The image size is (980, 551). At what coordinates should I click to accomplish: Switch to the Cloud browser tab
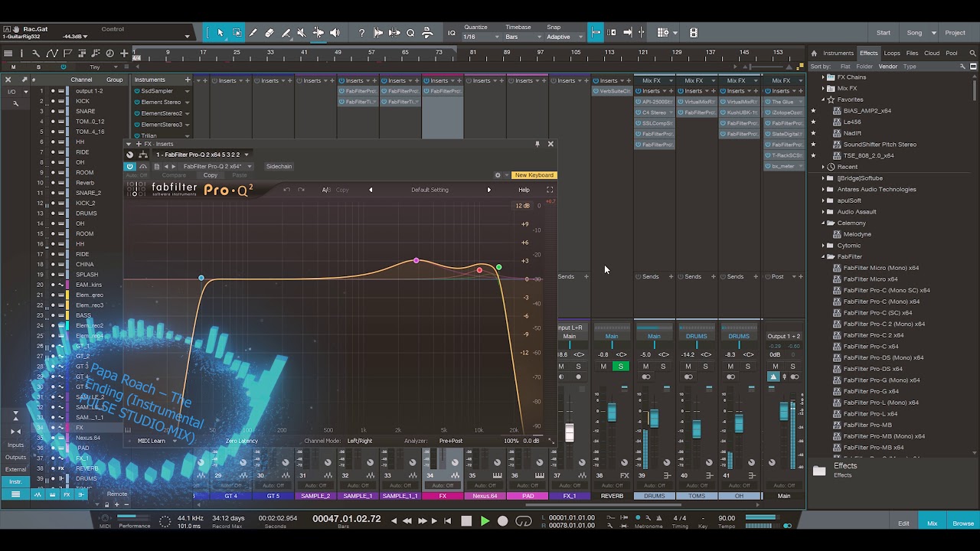[932, 54]
